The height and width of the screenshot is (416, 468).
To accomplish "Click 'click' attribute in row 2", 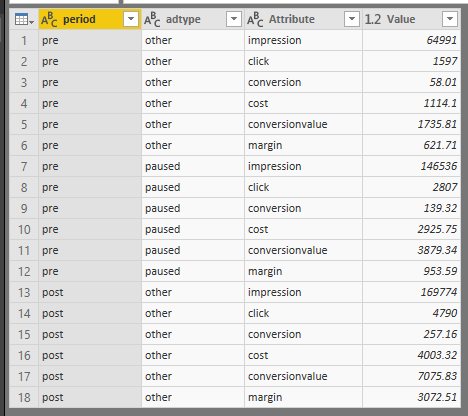I will coord(258,61).
